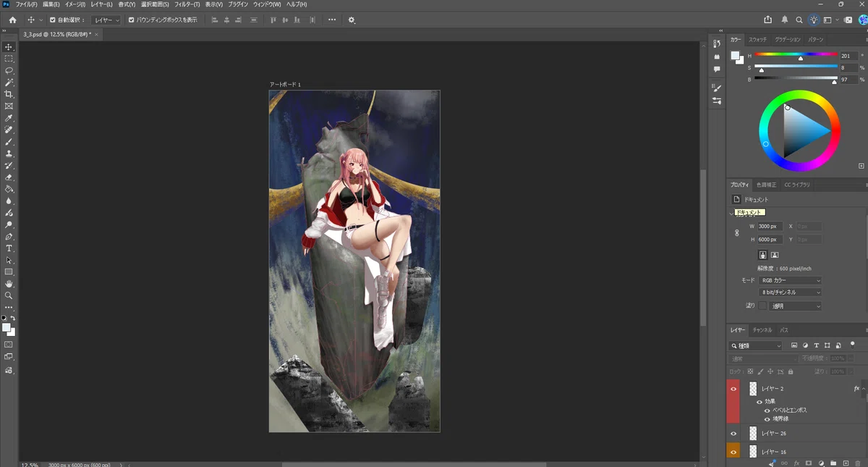This screenshot has height=467, width=868.
Task: Open the 透明 fill dropdown
Action: pyautogui.click(x=795, y=306)
